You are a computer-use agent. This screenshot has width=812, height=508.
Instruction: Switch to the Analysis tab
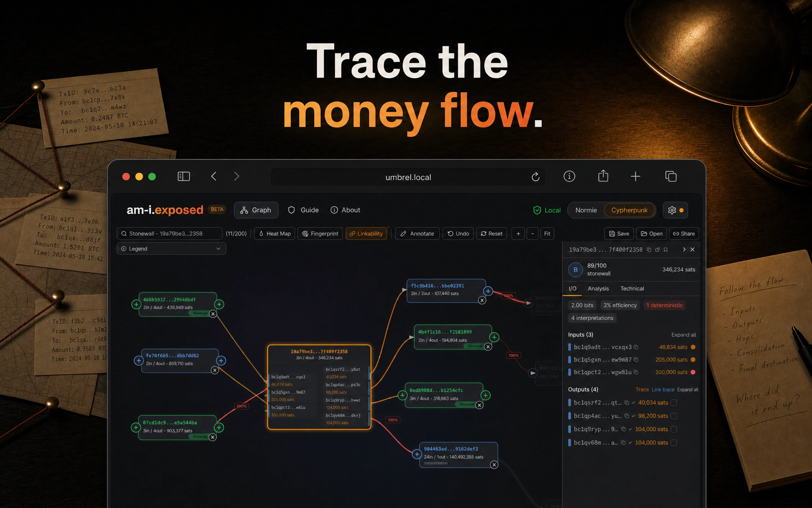tap(598, 289)
